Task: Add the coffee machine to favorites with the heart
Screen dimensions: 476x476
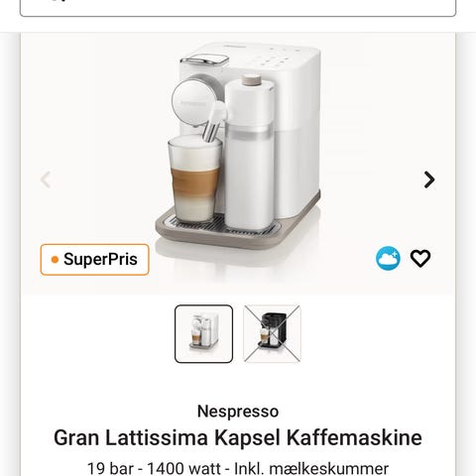Action: 420,258
